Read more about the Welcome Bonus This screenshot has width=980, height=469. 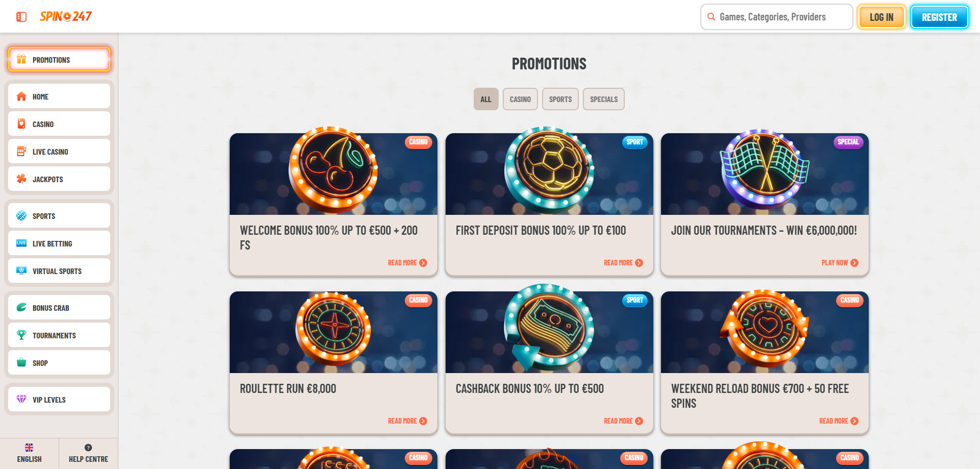(407, 263)
